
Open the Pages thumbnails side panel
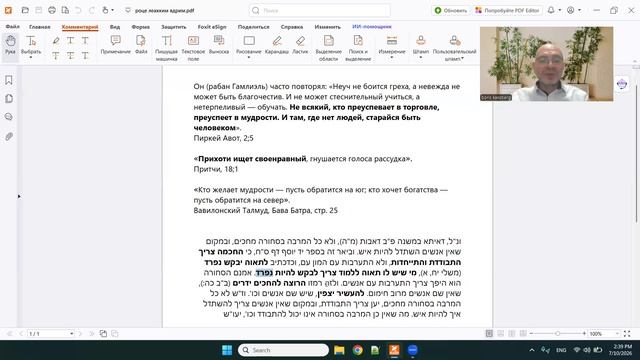(9, 98)
